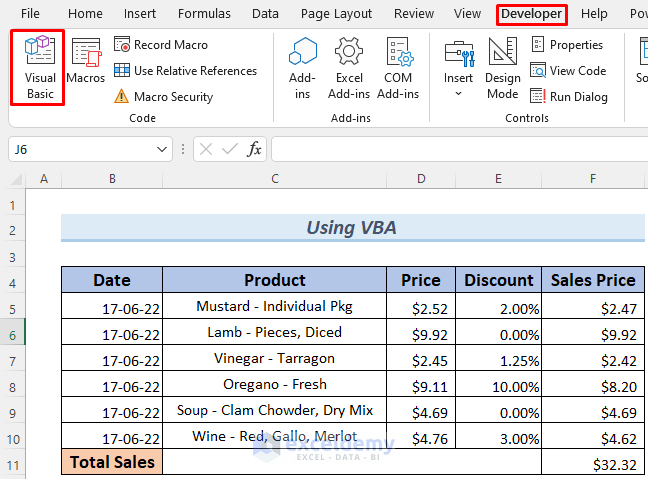Select the $8.20 sales price cell
The height and width of the screenshot is (479, 648).
coord(593,384)
